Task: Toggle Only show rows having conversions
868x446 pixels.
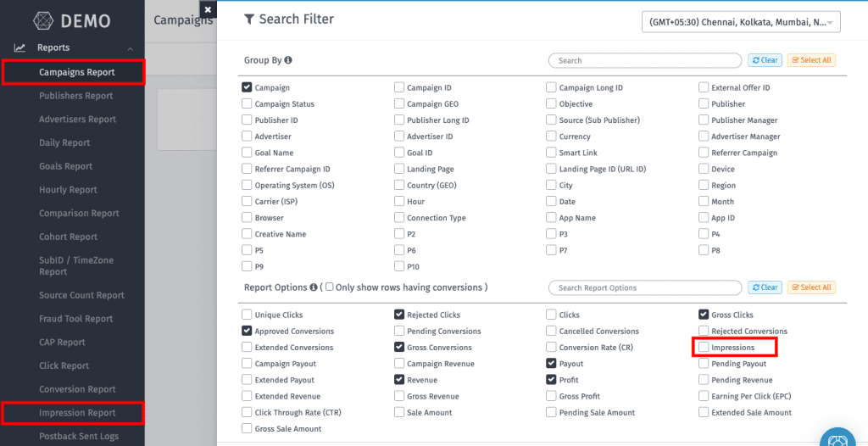Action: tap(329, 287)
